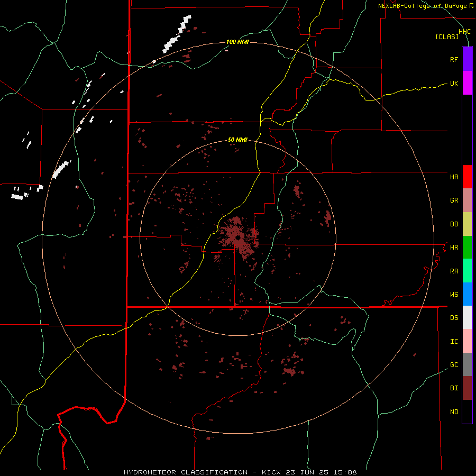Image resolution: width=476 pixels, height=476 pixels.
Task: Click the GR legend label
Action: [x=454, y=200]
